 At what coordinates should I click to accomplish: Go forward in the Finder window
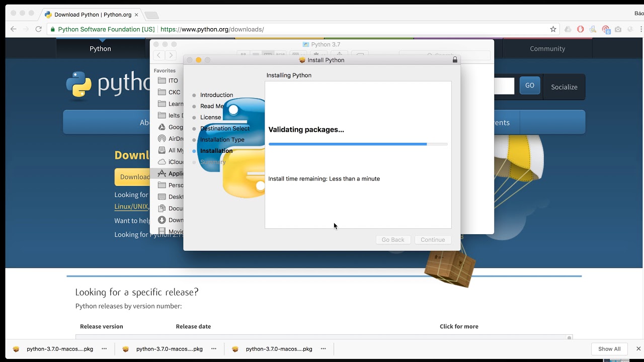[x=171, y=55]
